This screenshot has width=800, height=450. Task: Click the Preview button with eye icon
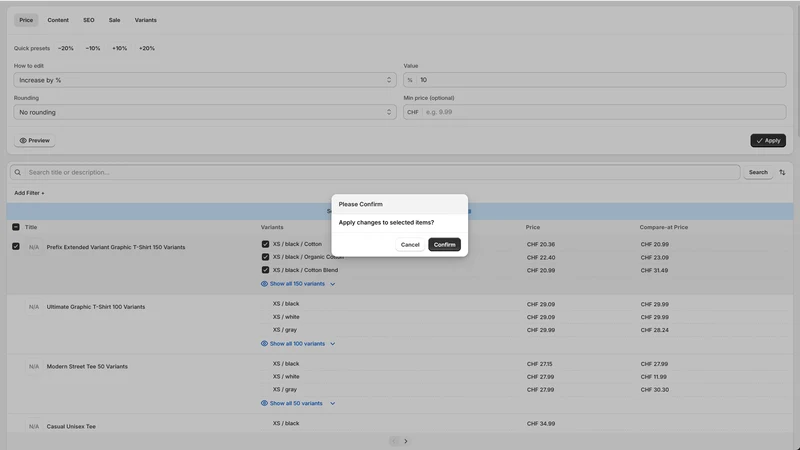point(35,140)
